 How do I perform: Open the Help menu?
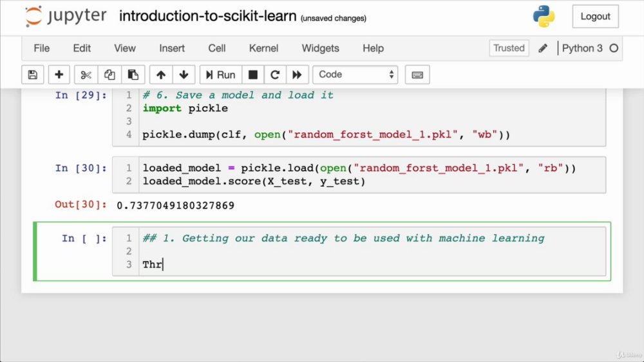pos(373,48)
